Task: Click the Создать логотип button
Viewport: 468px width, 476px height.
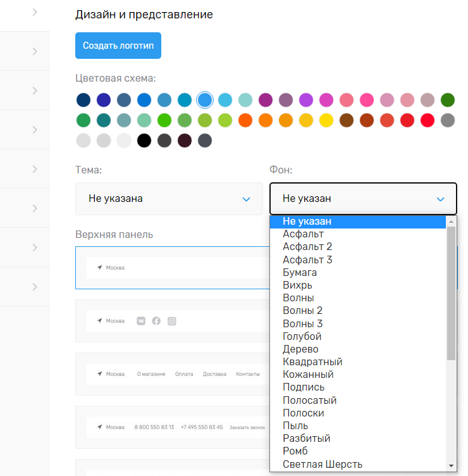Action: coord(118,46)
